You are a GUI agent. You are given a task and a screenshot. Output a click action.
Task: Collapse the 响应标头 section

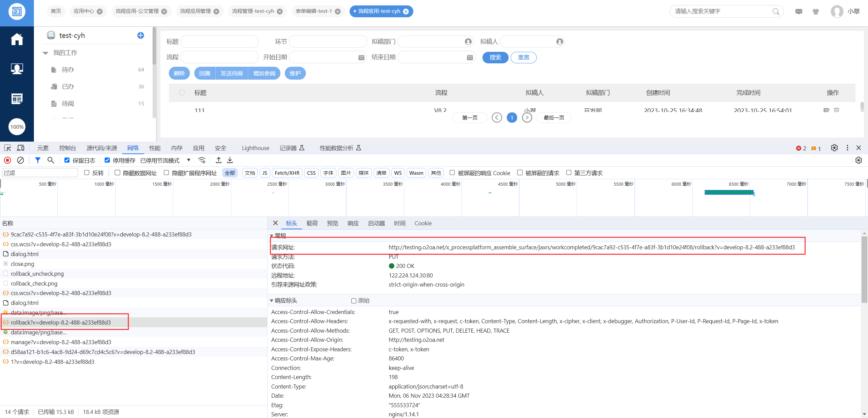point(272,300)
